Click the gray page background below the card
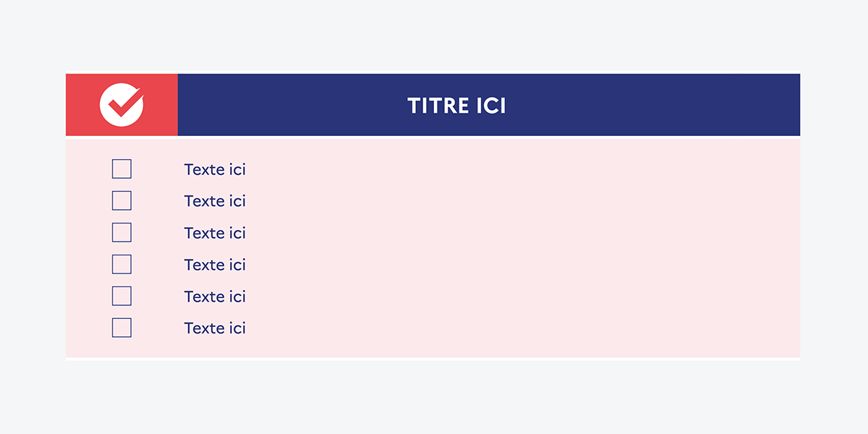 coord(434,398)
